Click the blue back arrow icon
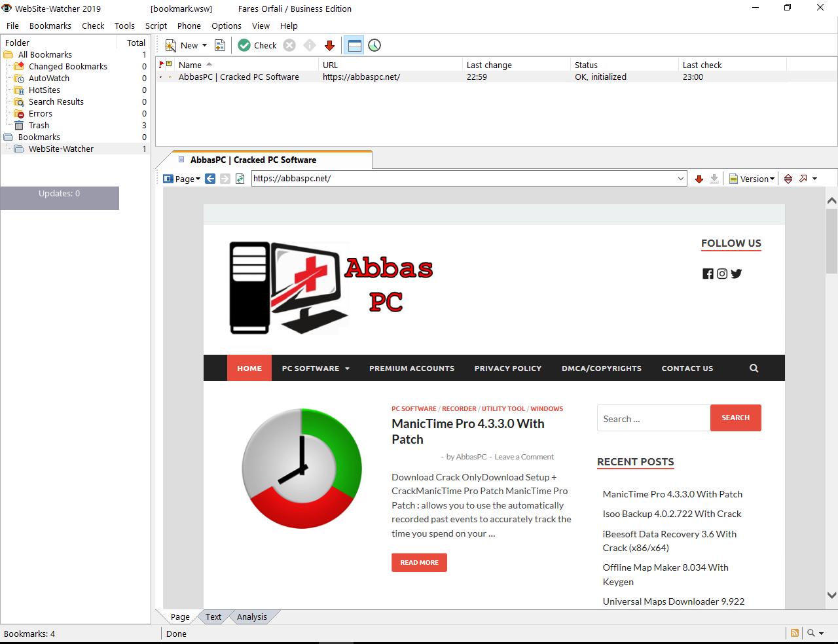This screenshot has height=644, width=838. coord(210,179)
